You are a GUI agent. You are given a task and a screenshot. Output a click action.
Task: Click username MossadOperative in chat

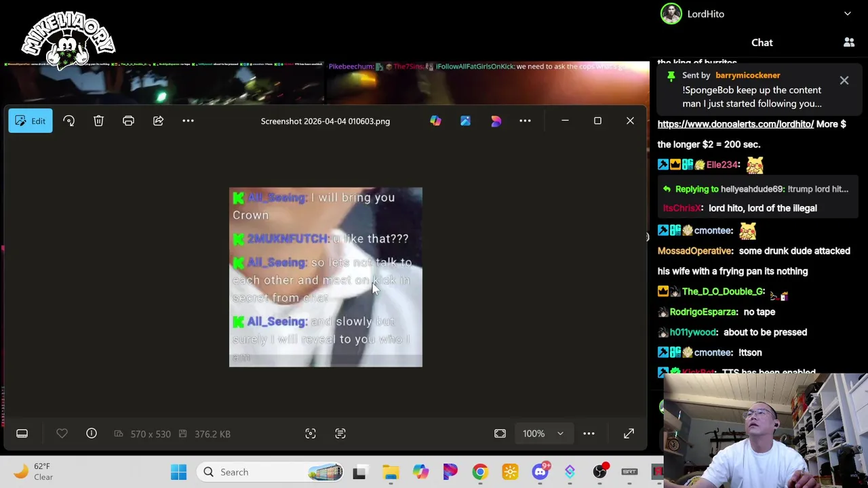(695, 251)
